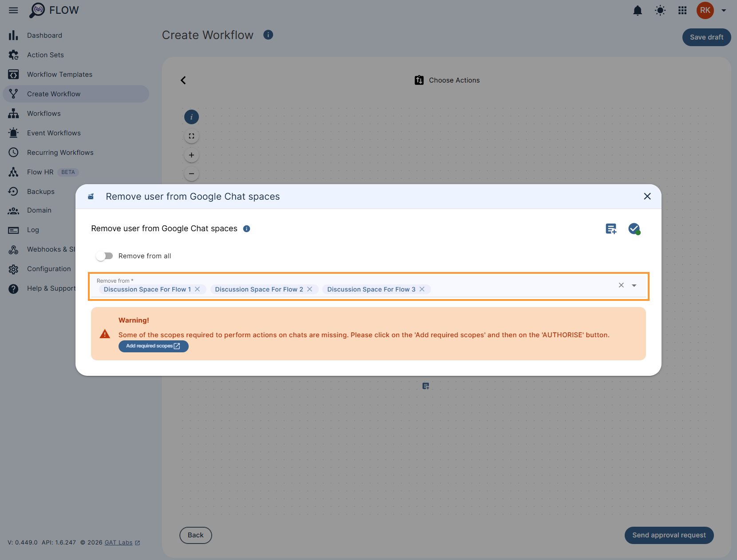The height and width of the screenshot is (560, 737).
Task: Click the info icon next to dialog subtitle
Action: click(x=247, y=229)
